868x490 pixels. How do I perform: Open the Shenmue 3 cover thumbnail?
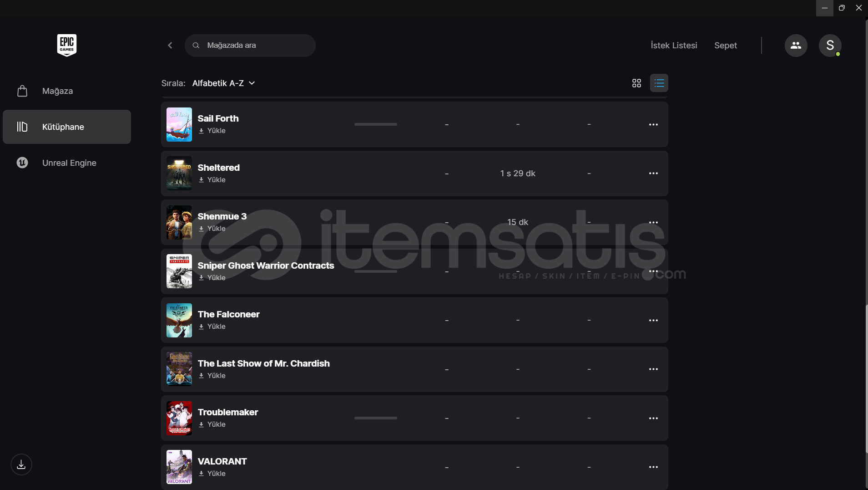tap(179, 222)
